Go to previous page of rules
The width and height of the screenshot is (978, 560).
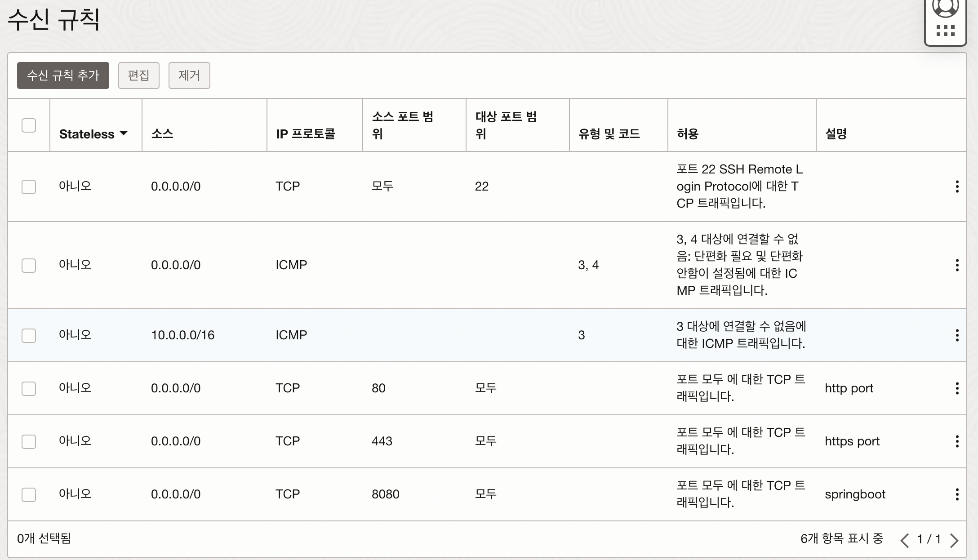tap(905, 540)
